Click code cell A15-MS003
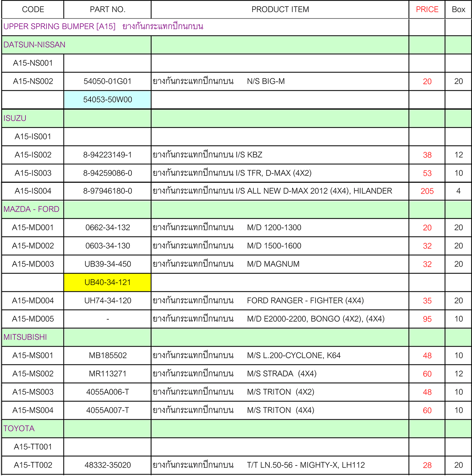The width and height of the screenshot is (472, 476). (33, 392)
